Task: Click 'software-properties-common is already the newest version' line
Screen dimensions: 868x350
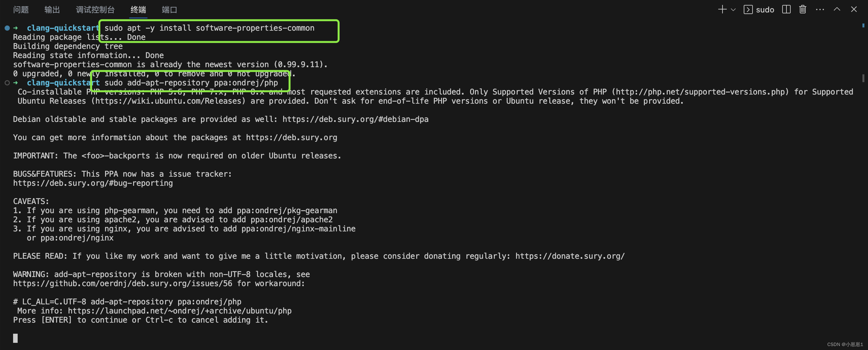Action: pos(170,64)
